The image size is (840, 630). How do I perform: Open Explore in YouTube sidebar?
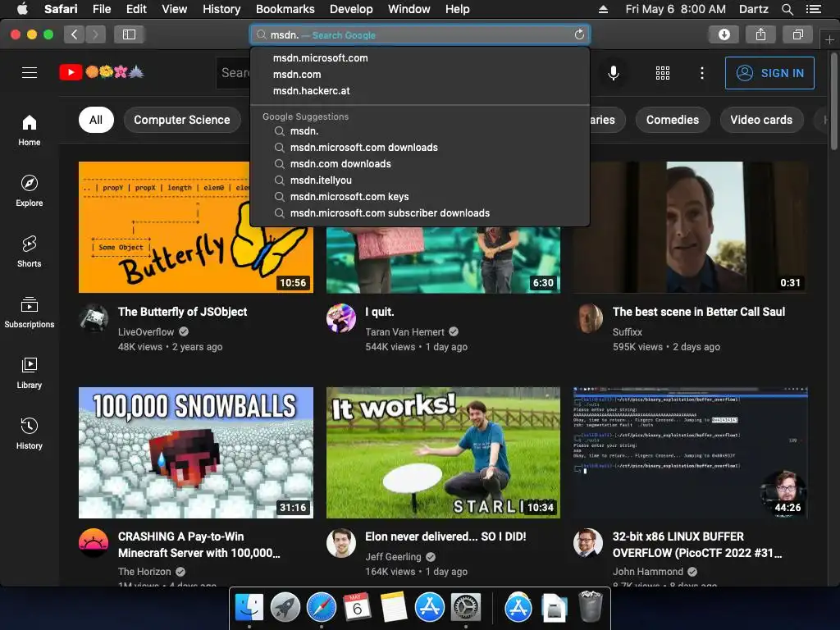[29, 190]
